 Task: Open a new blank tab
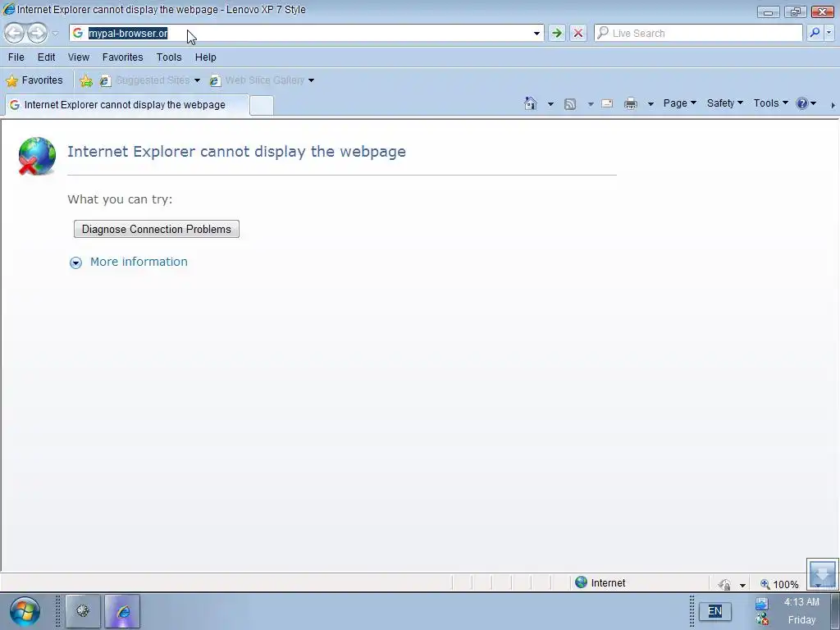click(x=262, y=105)
